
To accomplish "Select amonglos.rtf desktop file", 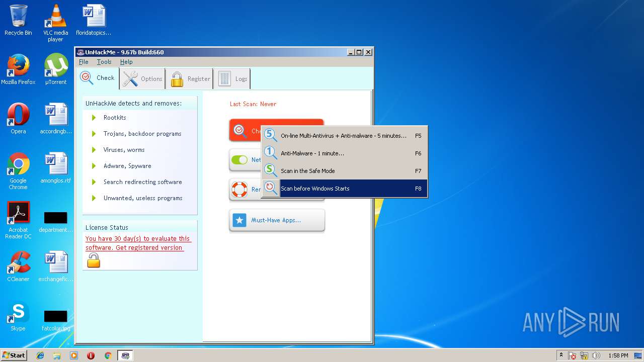I will coord(55,168).
